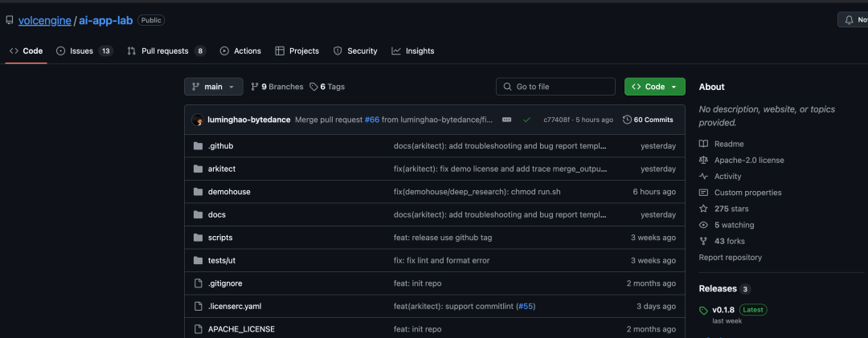Open commit 'feat: release use github tag'
This screenshot has width=868, height=338.
tap(443, 238)
